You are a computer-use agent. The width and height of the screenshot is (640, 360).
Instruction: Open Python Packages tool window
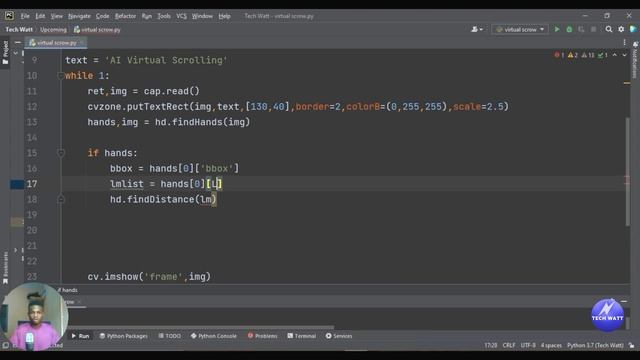click(x=124, y=336)
